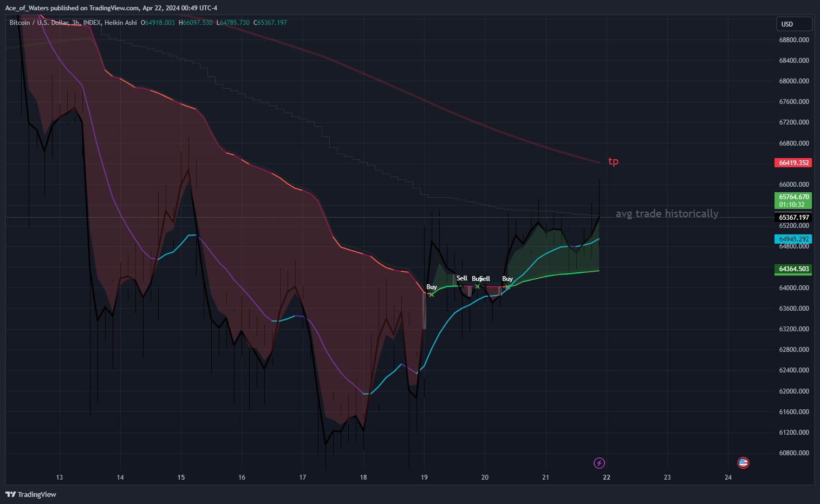Click the open value O64918.003
The image size is (820, 504).
(x=158, y=23)
